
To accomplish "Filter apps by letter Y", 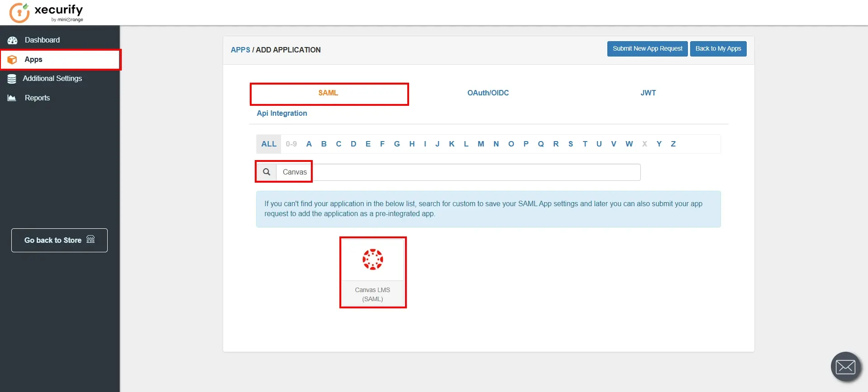I will (659, 144).
